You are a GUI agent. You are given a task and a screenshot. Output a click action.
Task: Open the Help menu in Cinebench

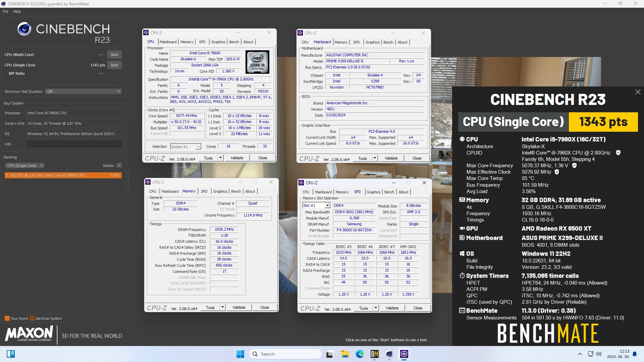point(17,11)
